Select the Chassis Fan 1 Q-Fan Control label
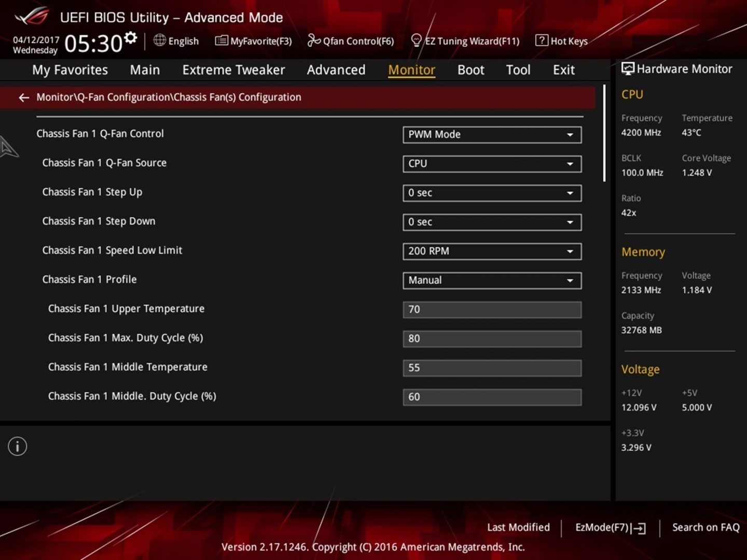Image resolution: width=747 pixels, height=560 pixels. point(100,134)
